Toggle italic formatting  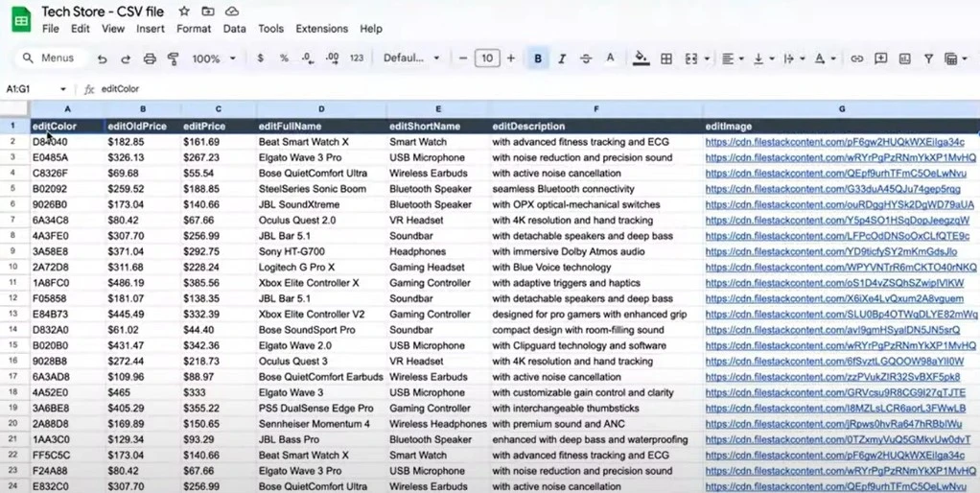562,59
